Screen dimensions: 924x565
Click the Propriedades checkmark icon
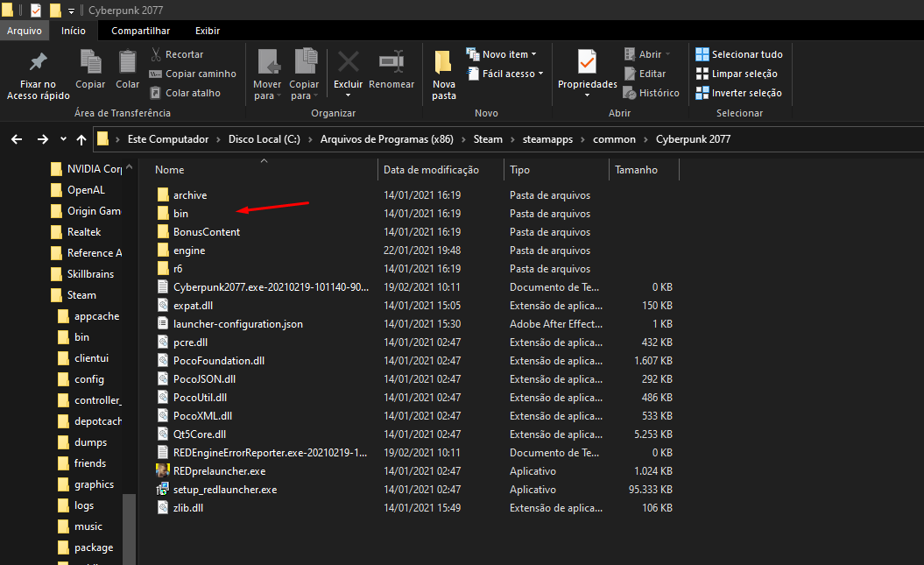(x=587, y=62)
